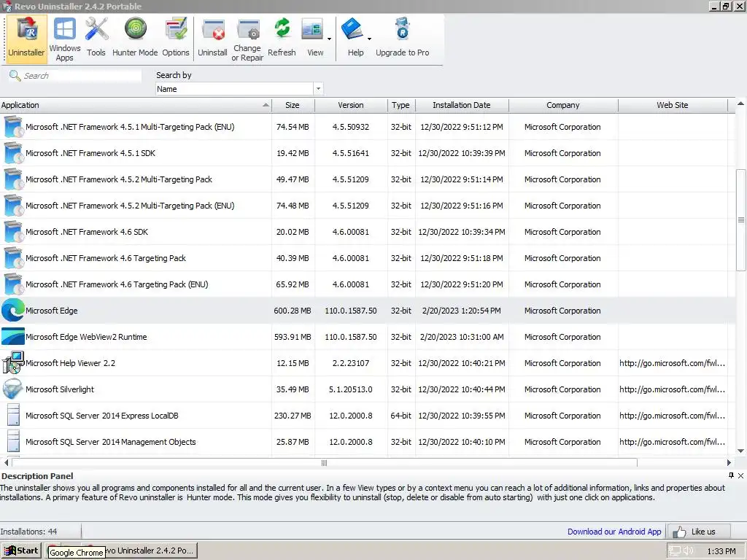Open the Uninstaller module in the toolbar

(27, 39)
